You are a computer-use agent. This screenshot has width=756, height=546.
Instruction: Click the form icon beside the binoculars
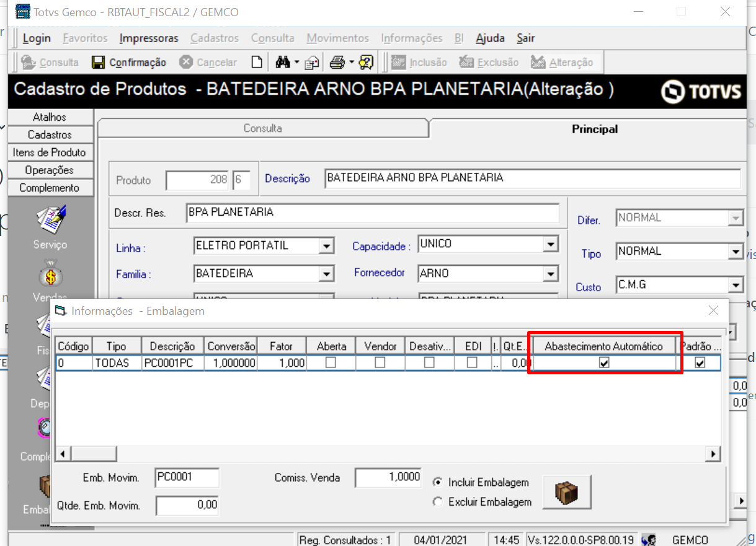pos(312,62)
